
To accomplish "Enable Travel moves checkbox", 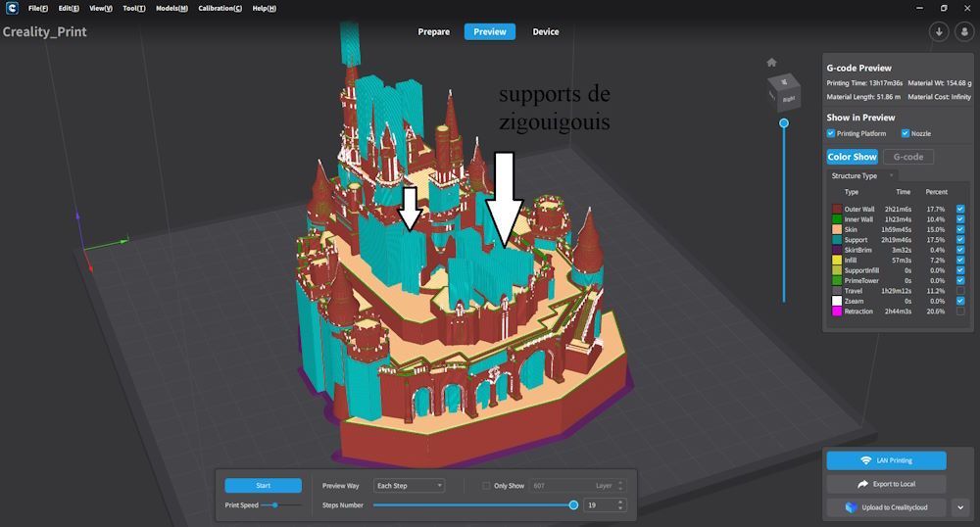I will 960,290.
